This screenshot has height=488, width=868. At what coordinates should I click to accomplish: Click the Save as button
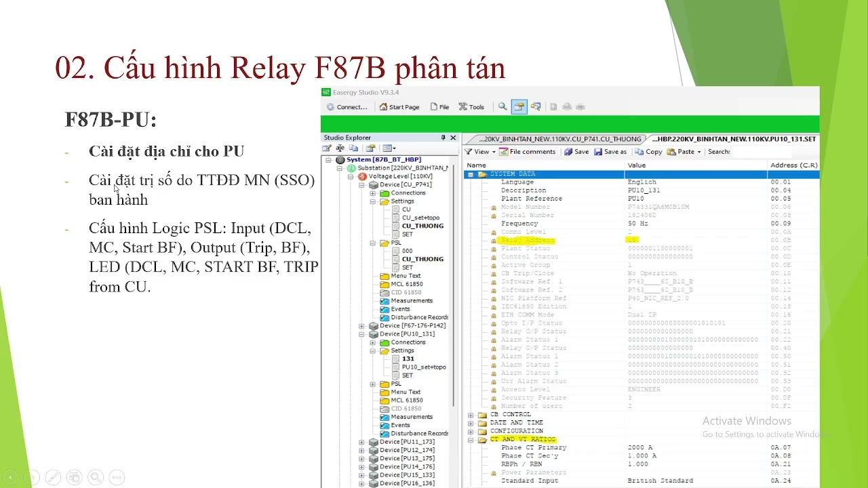[610, 152]
